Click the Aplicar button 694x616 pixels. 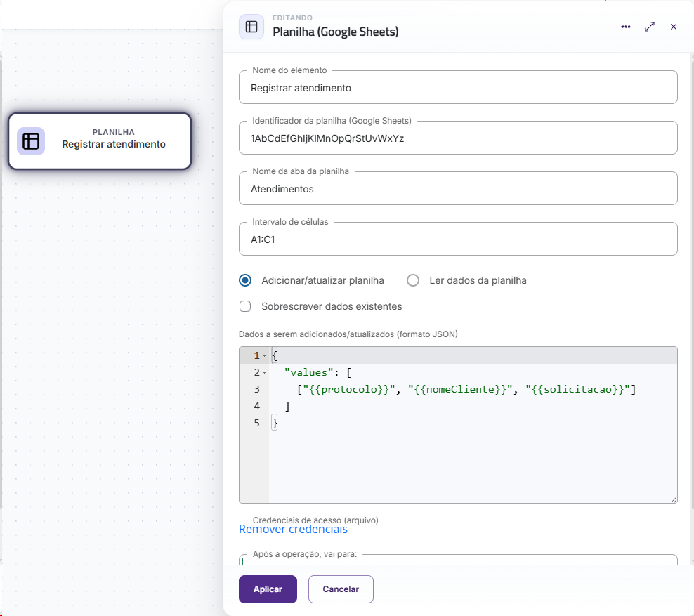(x=268, y=589)
